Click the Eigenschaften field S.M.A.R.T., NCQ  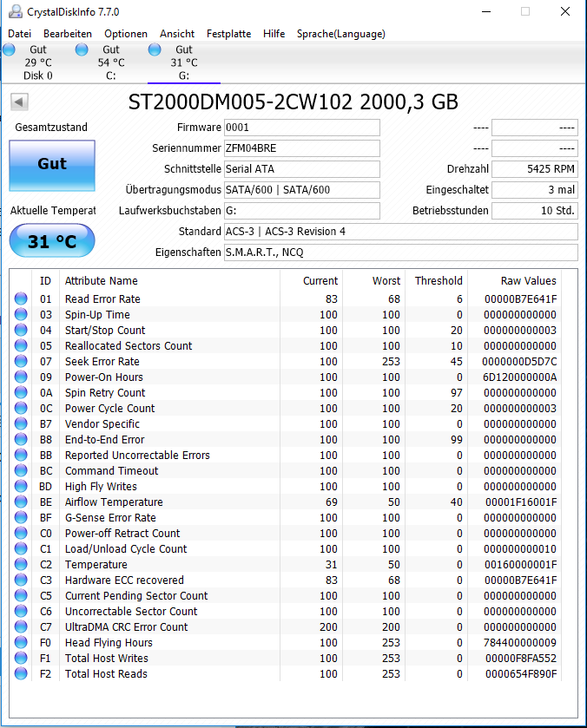[401, 253]
